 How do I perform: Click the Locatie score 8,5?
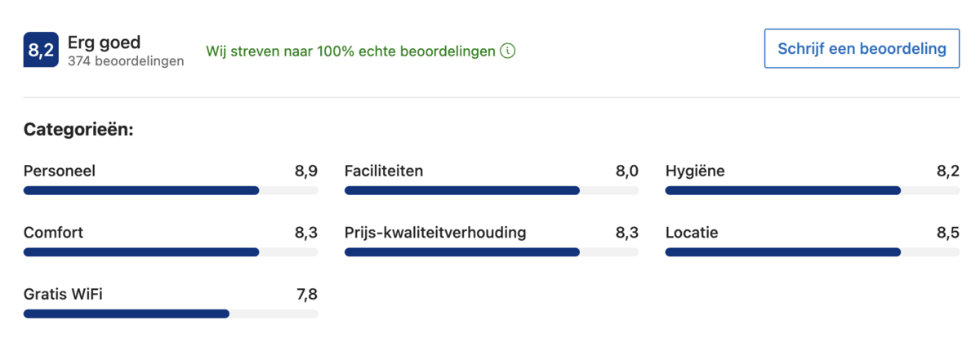point(948,233)
